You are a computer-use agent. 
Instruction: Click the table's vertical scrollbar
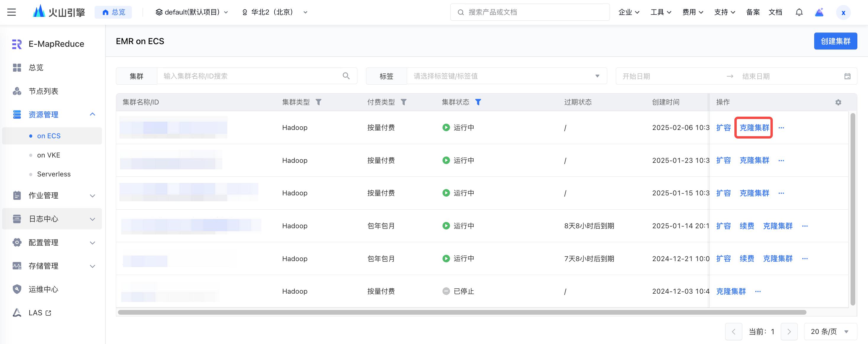click(853, 209)
